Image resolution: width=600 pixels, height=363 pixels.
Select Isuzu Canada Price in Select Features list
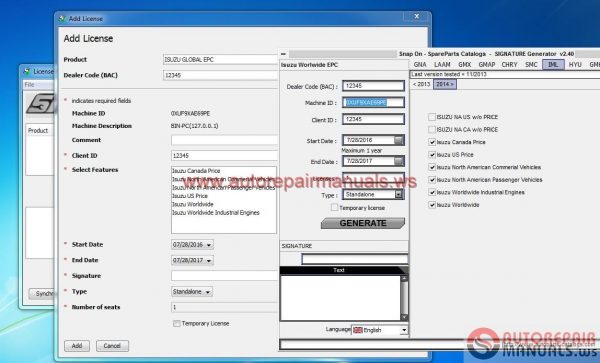196,171
